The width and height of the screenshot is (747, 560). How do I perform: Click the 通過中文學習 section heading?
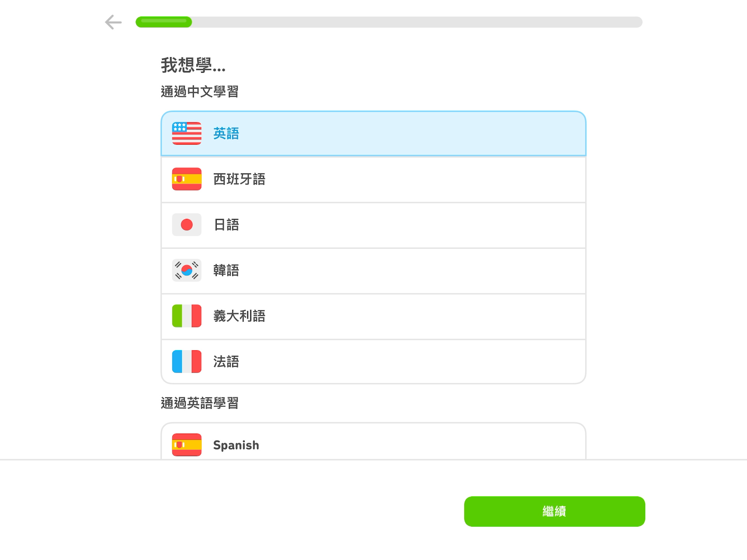tap(200, 92)
